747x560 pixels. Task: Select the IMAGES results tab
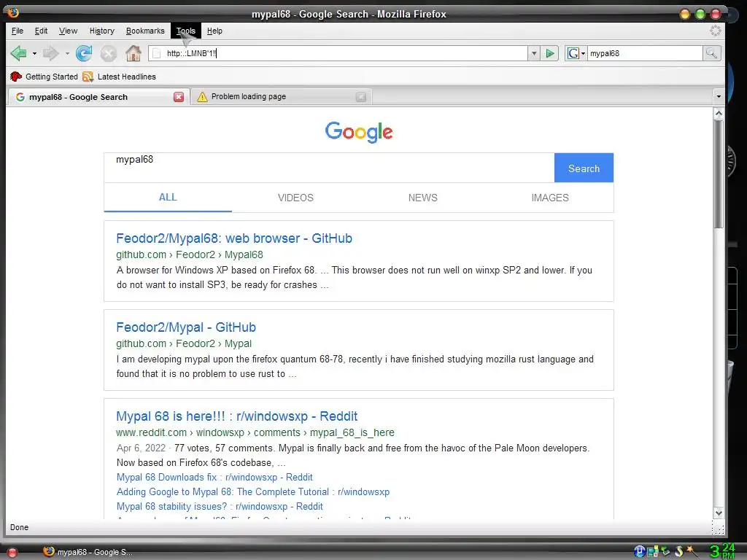point(550,198)
